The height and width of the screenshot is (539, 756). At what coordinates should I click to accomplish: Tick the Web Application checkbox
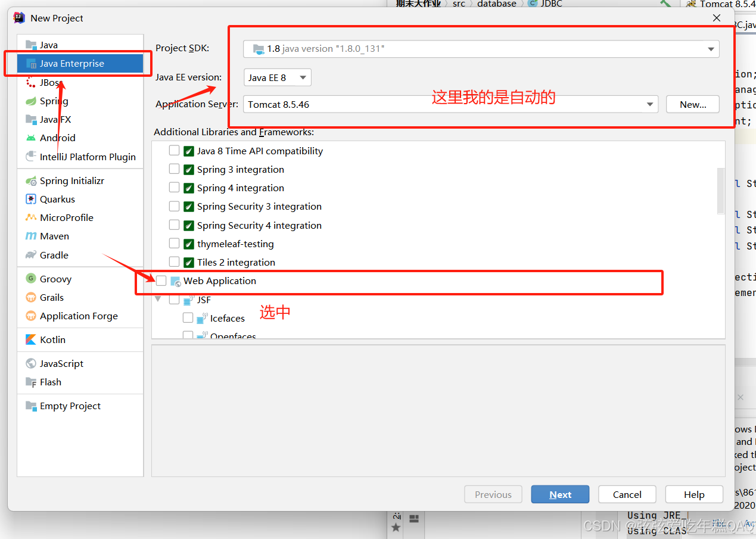tap(161, 281)
